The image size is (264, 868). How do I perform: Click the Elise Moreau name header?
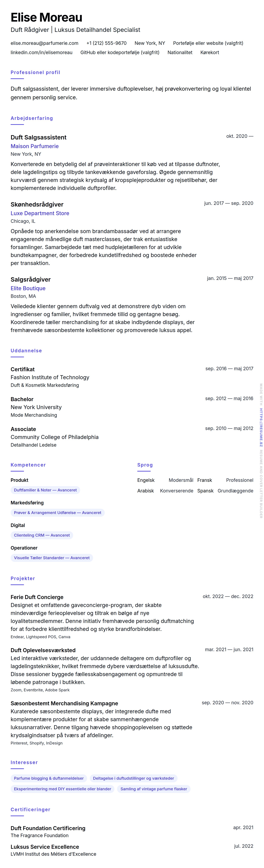[46, 17]
